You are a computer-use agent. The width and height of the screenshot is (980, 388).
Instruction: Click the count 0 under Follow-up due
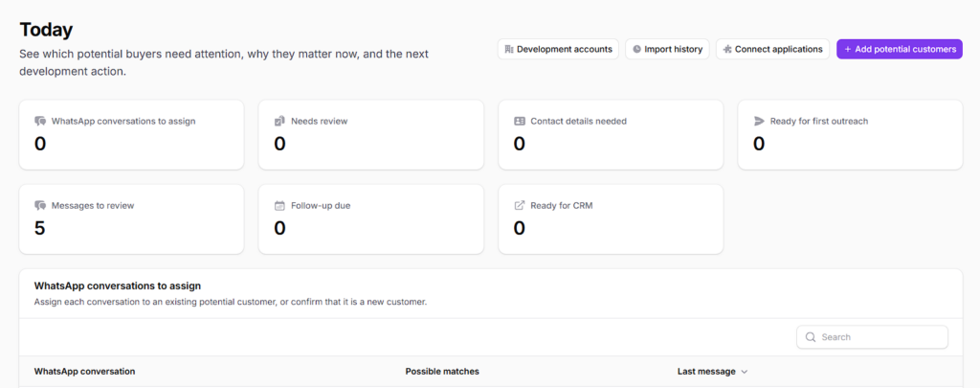[x=279, y=228]
